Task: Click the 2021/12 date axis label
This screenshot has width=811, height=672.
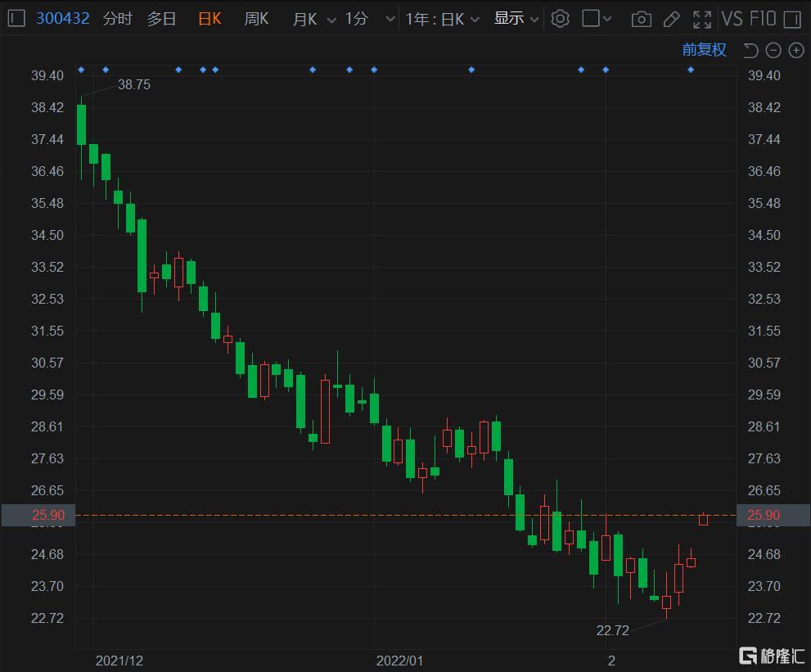Action: click(x=119, y=661)
